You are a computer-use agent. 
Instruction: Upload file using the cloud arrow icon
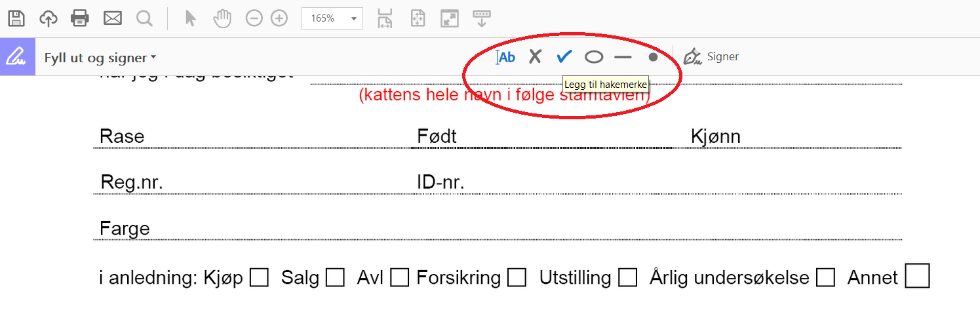[49, 18]
